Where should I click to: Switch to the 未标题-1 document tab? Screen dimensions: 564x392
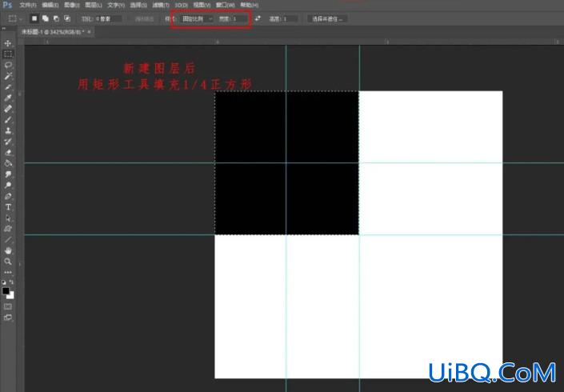coord(52,32)
